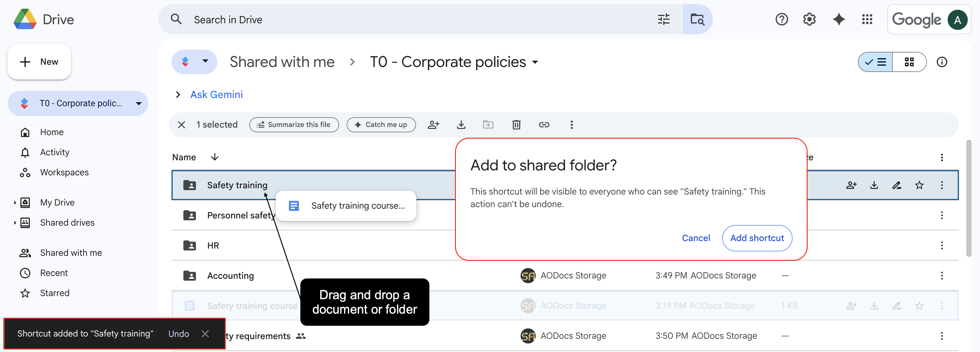Open advanced search filter options
The image size is (980, 352).
(x=663, y=19)
